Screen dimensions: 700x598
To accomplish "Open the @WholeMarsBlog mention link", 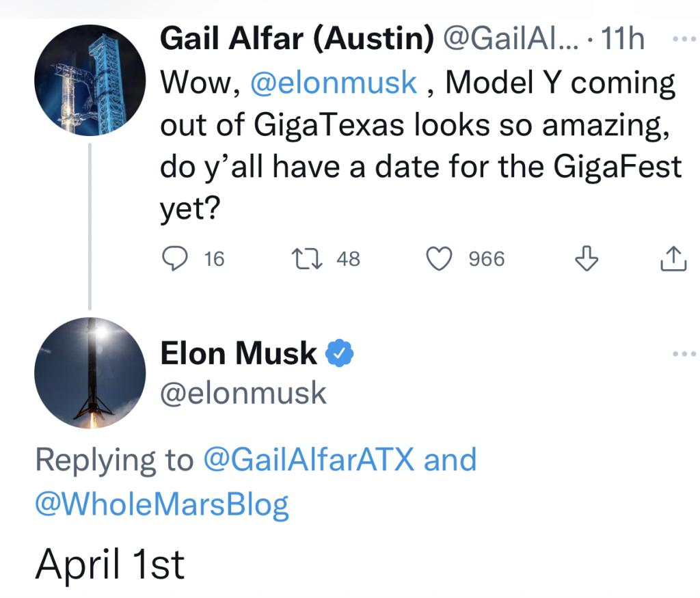I will pyautogui.click(x=162, y=504).
